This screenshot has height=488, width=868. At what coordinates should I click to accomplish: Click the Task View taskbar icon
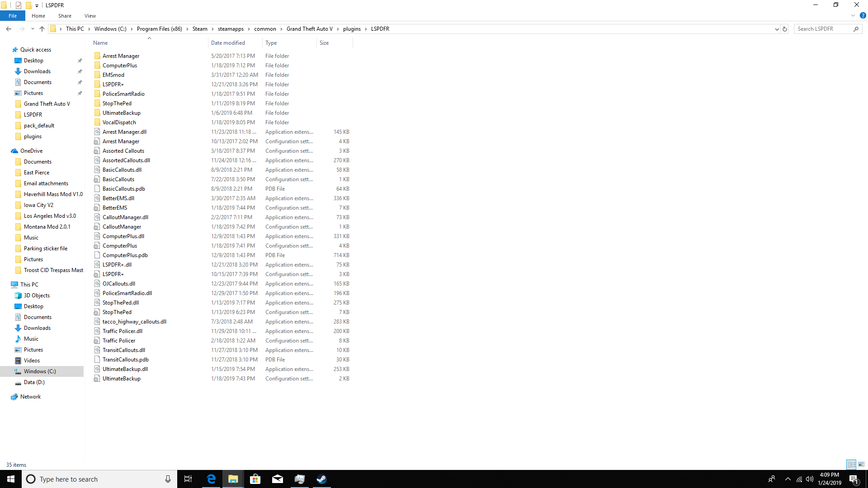coord(188,479)
